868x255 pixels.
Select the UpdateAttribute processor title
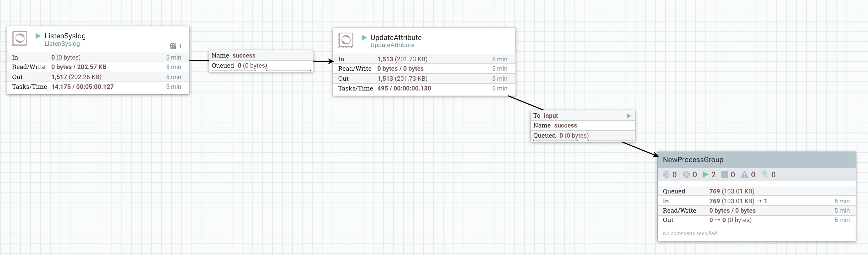[396, 37]
